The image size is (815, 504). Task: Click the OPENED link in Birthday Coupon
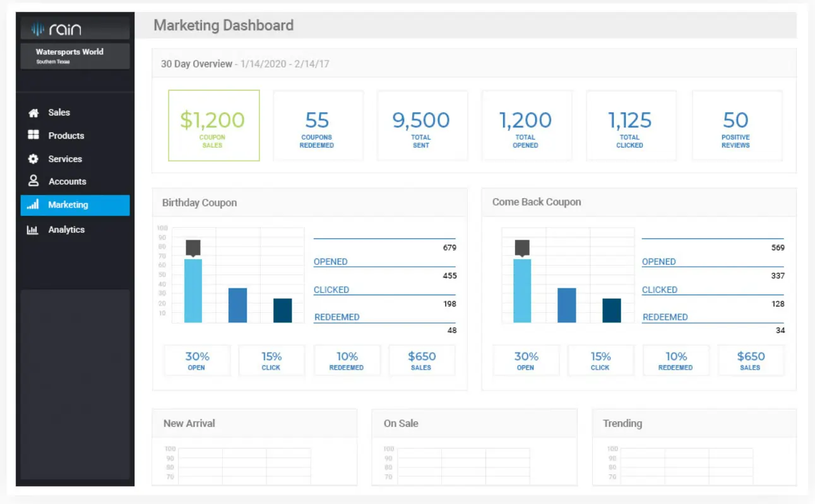point(331,262)
